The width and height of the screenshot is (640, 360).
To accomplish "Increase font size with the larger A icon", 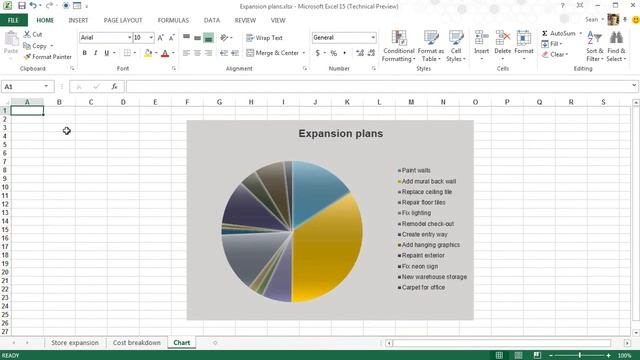I will click(161, 38).
